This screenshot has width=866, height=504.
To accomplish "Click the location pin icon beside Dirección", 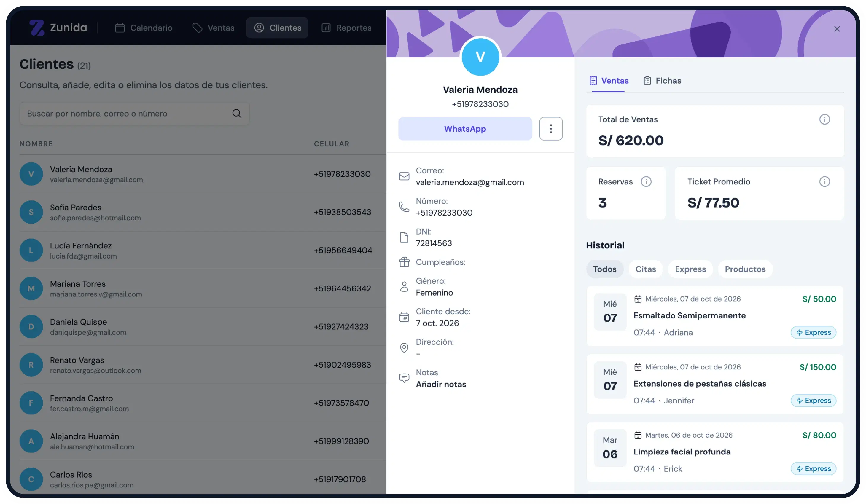I will pyautogui.click(x=404, y=348).
